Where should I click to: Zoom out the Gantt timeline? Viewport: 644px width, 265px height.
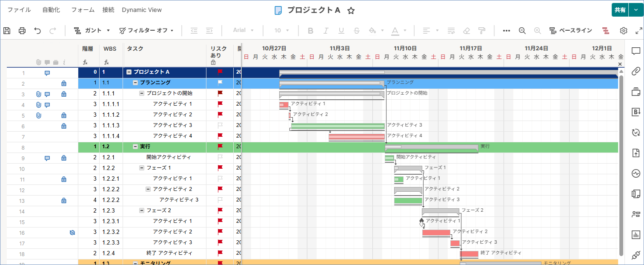[522, 30]
